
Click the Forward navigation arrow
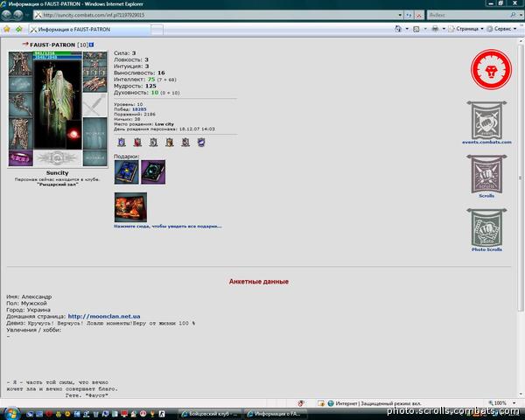tap(18, 15)
